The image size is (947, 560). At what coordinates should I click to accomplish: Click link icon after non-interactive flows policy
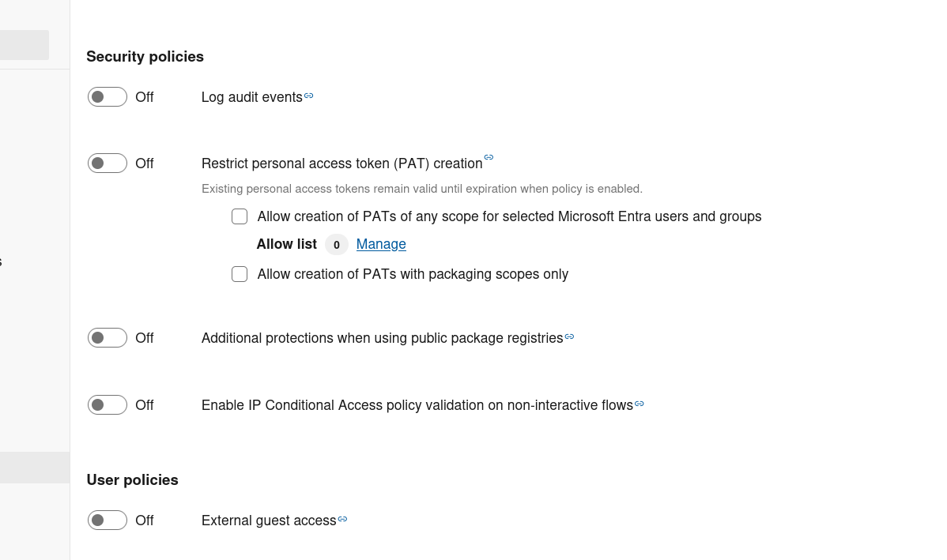point(640,404)
